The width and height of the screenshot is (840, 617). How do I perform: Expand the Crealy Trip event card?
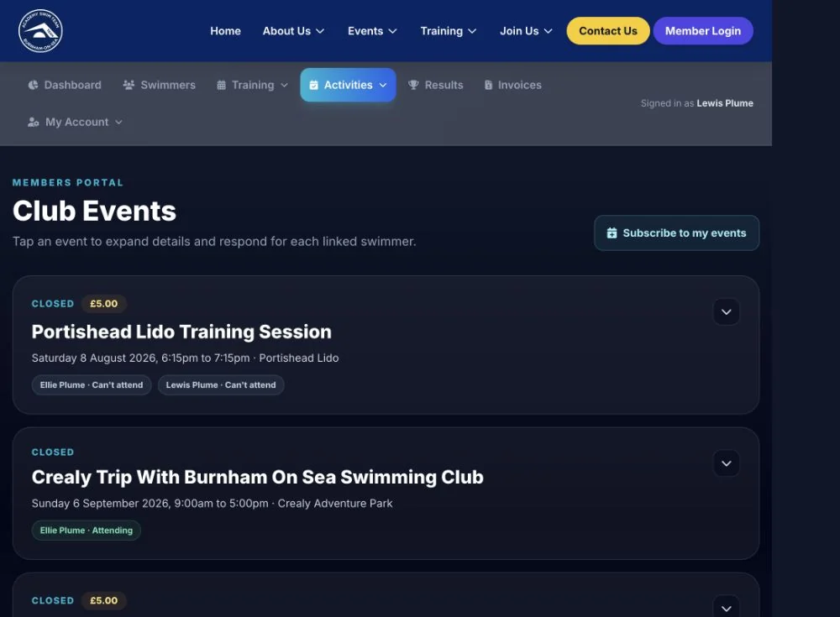[727, 463]
